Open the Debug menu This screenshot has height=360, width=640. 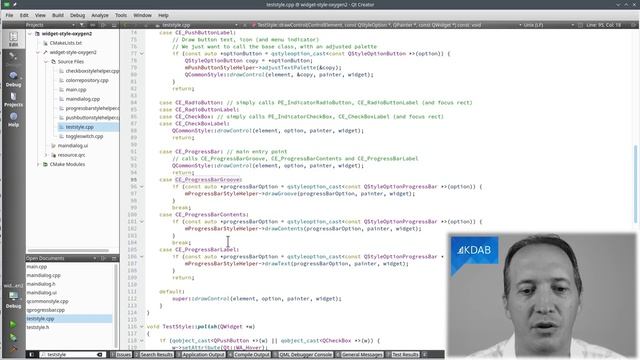[x=77, y=15]
